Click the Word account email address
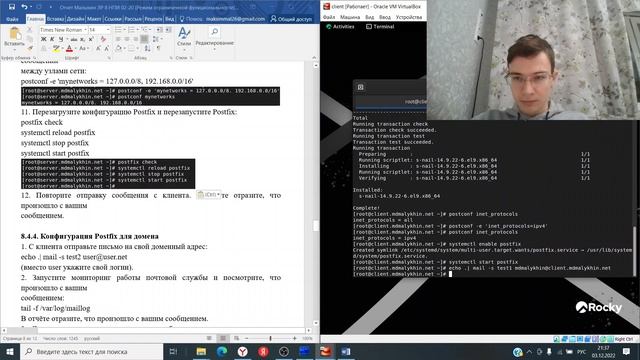Image resolution: width=640 pixels, height=360 pixels. pyautogui.click(x=235, y=19)
